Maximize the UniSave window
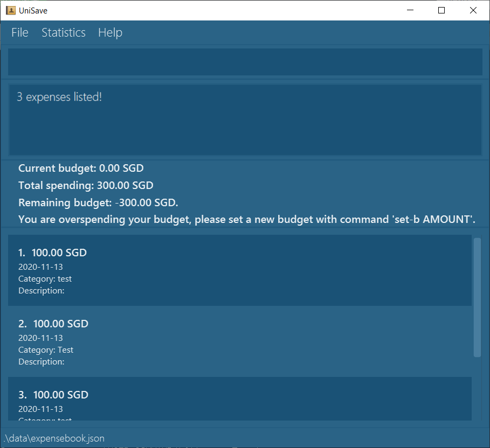This screenshot has height=448, width=490. [x=441, y=10]
